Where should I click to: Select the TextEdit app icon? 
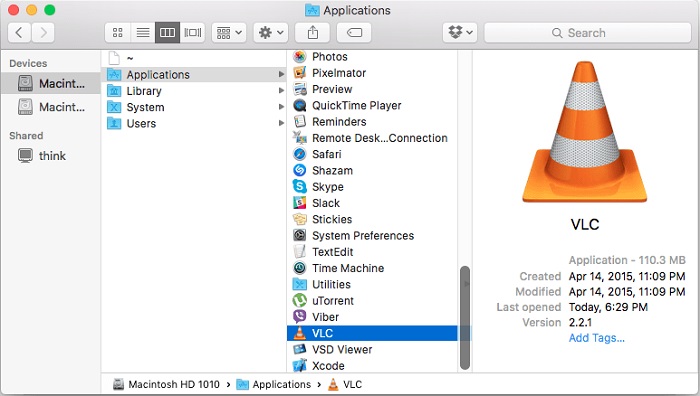point(300,252)
